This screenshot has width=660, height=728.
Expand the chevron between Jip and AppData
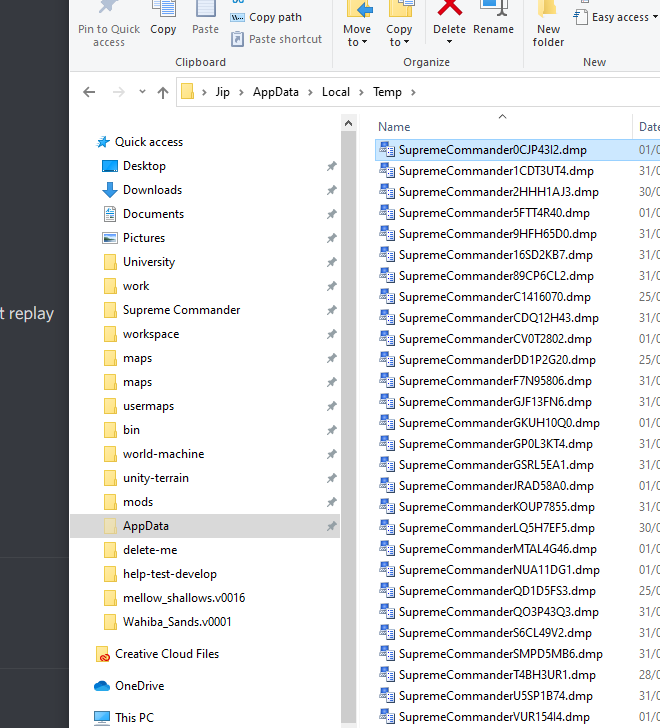(x=241, y=92)
